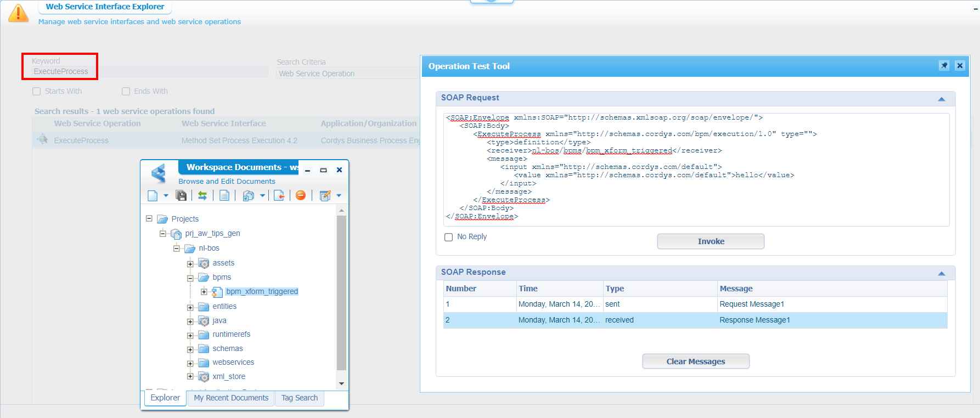Open the Tag Search tab

click(x=300, y=398)
